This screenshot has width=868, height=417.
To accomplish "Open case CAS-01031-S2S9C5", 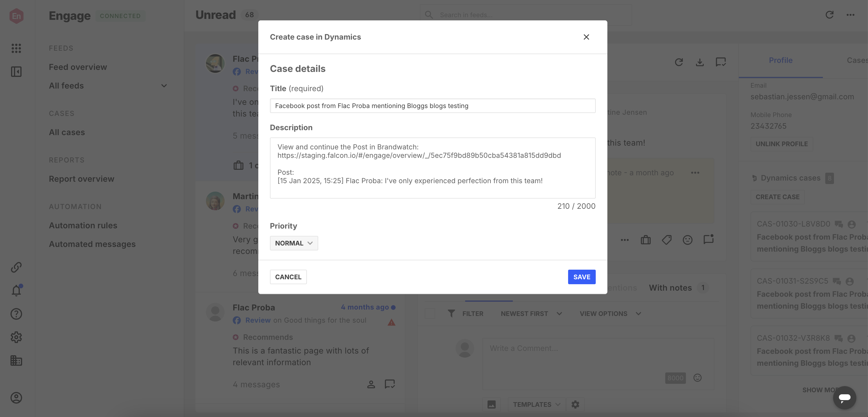I will click(809, 293).
